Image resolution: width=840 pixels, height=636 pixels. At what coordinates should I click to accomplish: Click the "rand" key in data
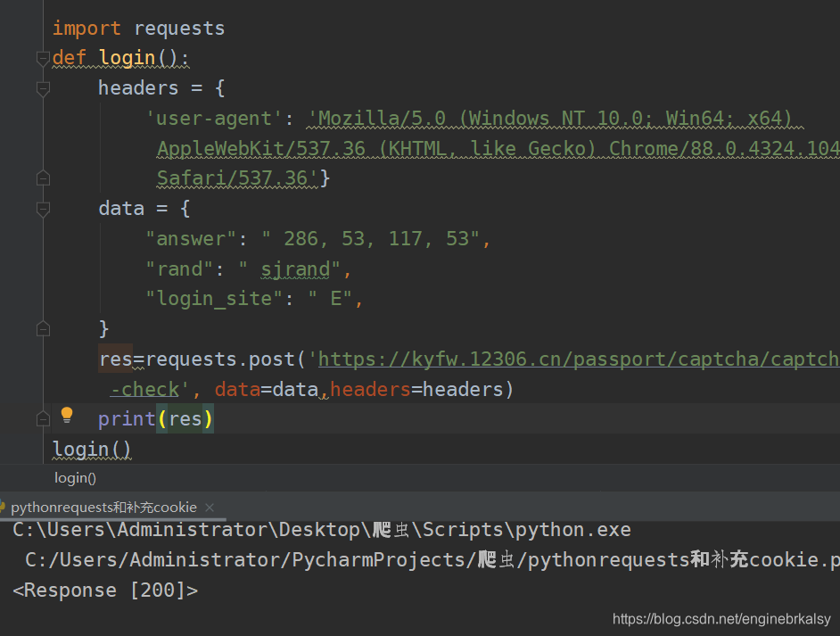(x=179, y=269)
